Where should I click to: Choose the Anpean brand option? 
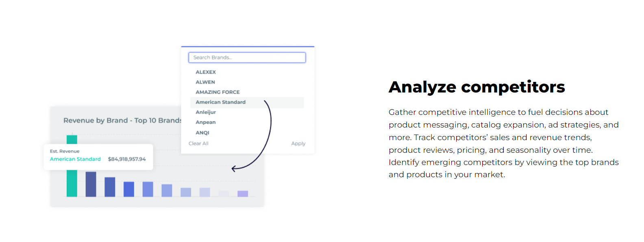tap(206, 122)
